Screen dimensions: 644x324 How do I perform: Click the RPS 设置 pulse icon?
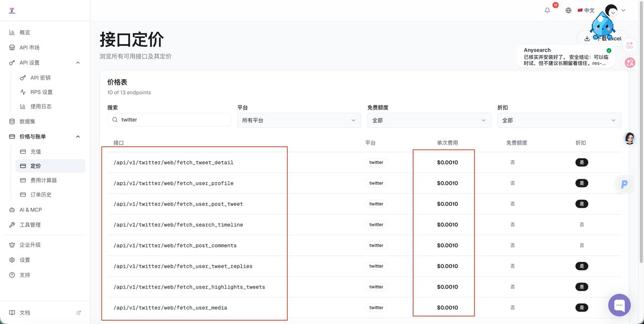[23, 92]
